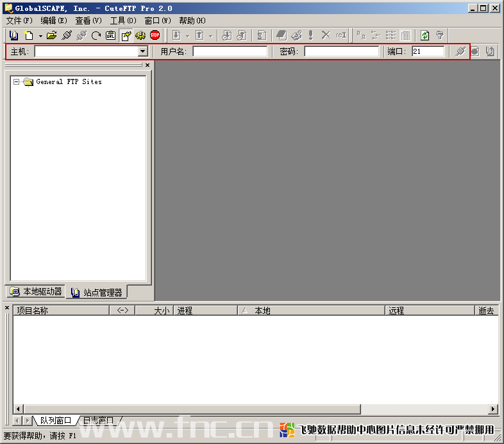Click the Upload arrow icon
Viewport: 504px width, 444px height.
pyautogui.click(x=199, y=35)
